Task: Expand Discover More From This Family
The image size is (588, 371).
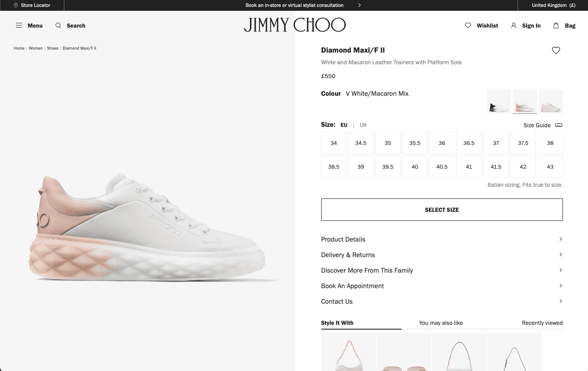Action: [x=367, y=270]
